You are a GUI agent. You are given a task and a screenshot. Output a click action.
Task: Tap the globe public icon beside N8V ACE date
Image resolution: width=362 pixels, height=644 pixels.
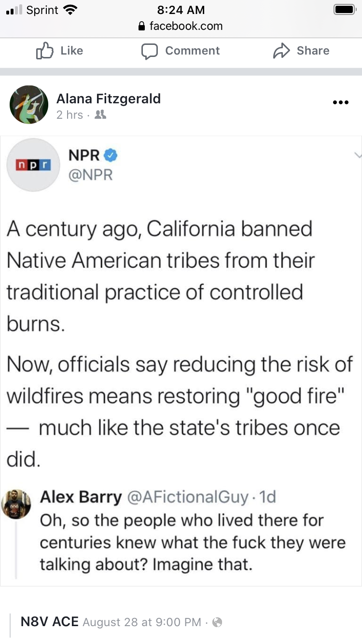click(x=217, y=622)
